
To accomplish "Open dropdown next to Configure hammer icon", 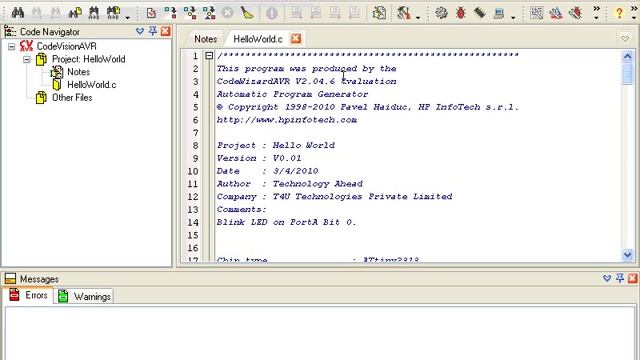I will pos(418,17).
